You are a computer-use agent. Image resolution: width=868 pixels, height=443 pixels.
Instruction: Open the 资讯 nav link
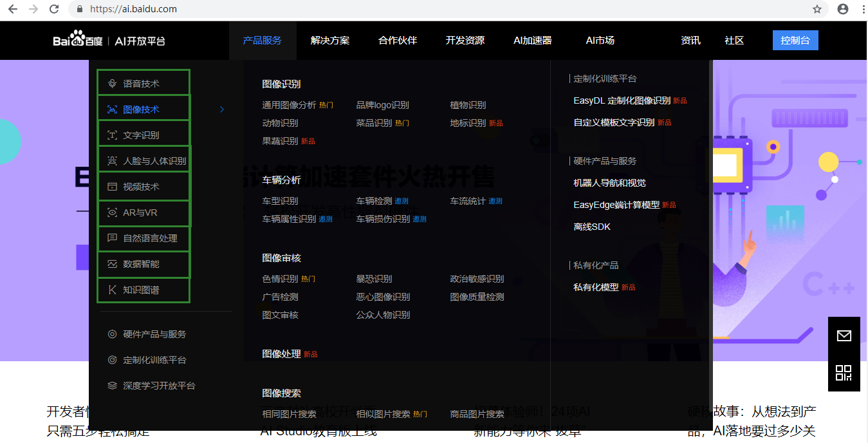690,41
